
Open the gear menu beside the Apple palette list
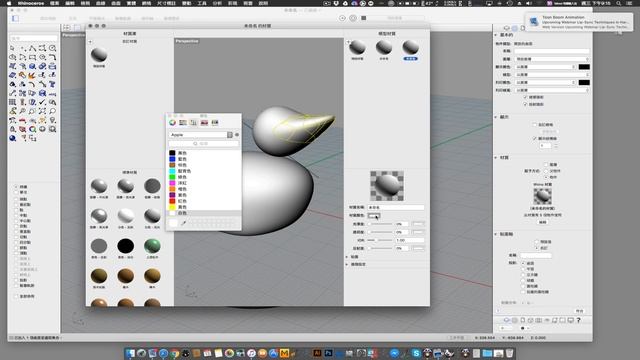coord(237,135)
